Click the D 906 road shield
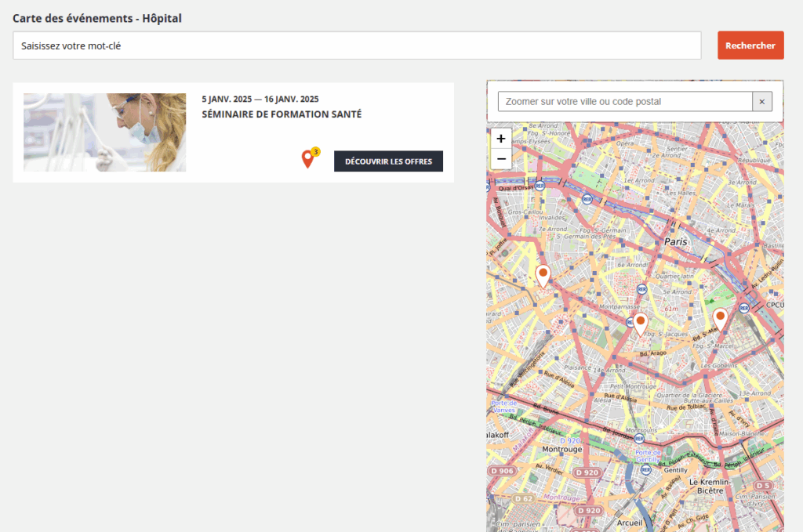 tap(500, 470)
